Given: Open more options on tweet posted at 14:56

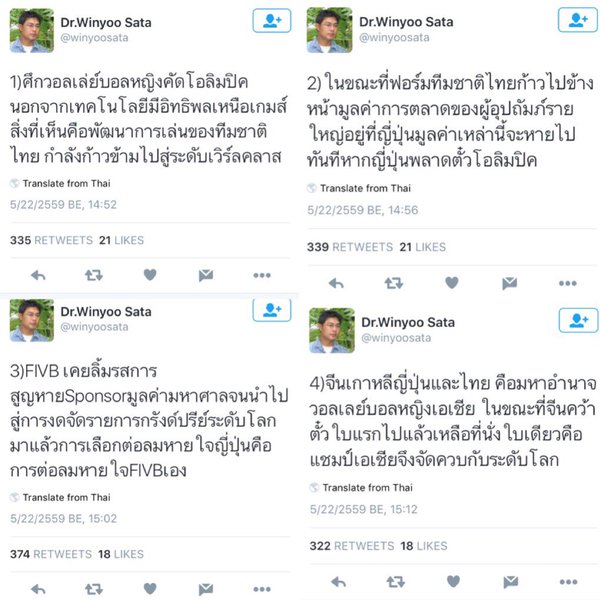Looking at the screenshot, I should tap(567, 283).
